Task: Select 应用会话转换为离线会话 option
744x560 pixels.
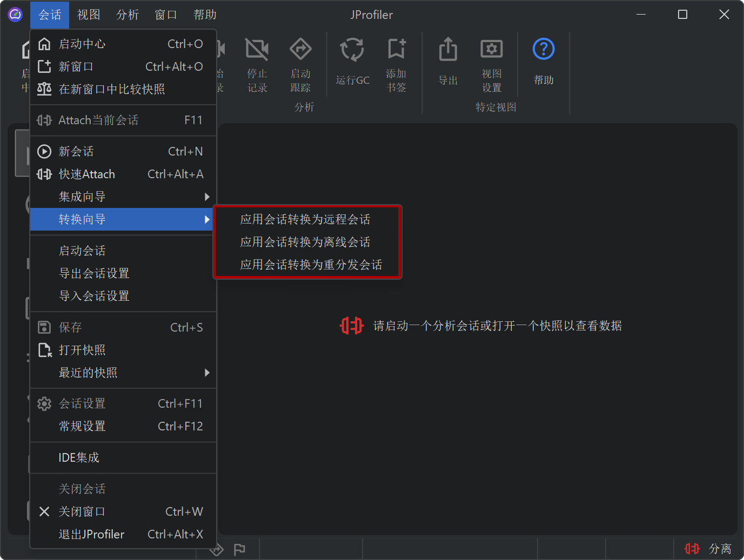Action: pos(305,242)
